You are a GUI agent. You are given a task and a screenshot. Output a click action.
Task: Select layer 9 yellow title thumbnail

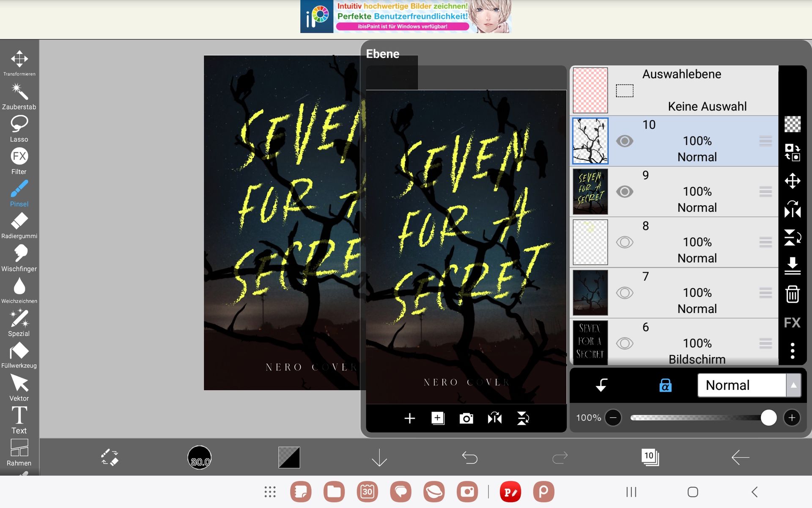click(590, 192)
